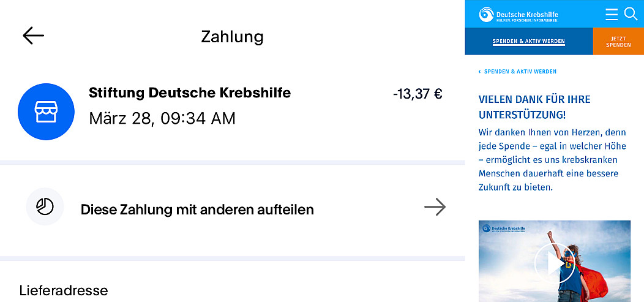Viewport: 644px width, 302px height.
Task: Click the 'Vielen Dank für Ihre Unterstützung!' heading
Action: (x=534, y=107)
